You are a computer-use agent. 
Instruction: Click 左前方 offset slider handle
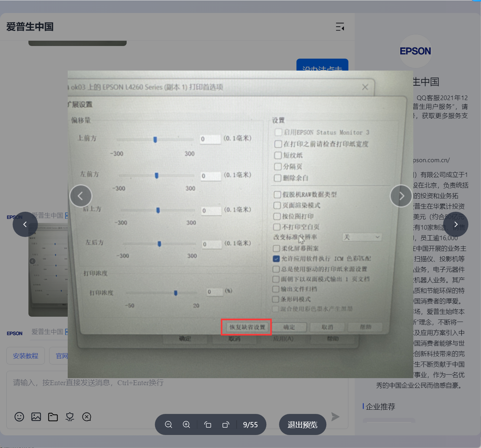156,176
